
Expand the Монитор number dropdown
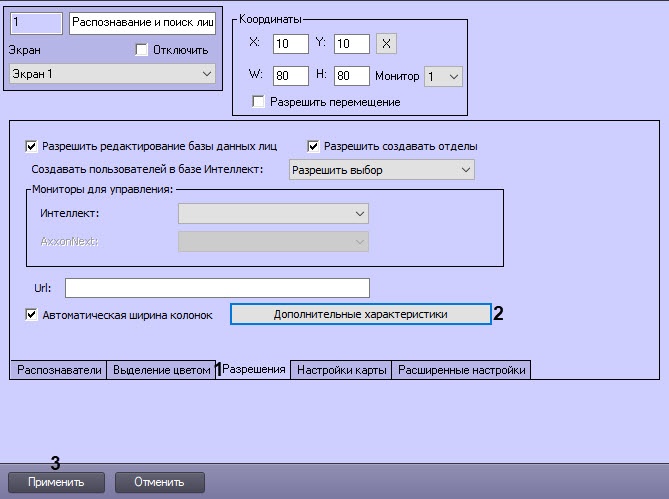[443, 77]
